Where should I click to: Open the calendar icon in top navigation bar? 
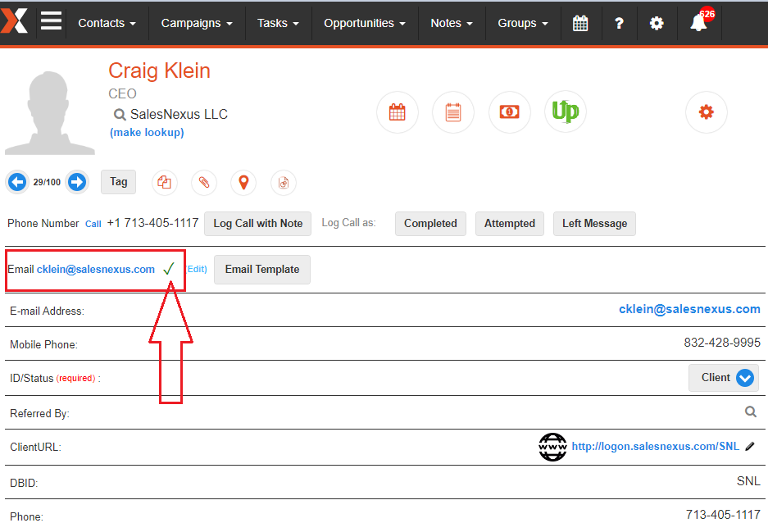coord(580,23)
